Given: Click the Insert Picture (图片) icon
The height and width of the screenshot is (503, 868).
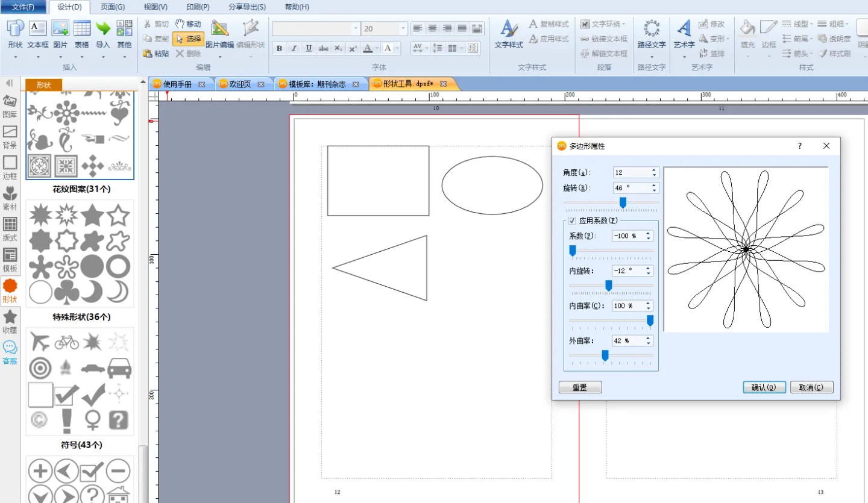Looking at the screenshot, I should coord(60,29).
